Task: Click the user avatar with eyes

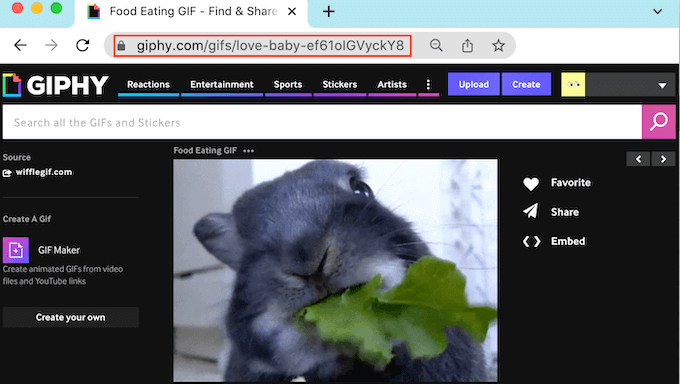Action: coord(573,84)
